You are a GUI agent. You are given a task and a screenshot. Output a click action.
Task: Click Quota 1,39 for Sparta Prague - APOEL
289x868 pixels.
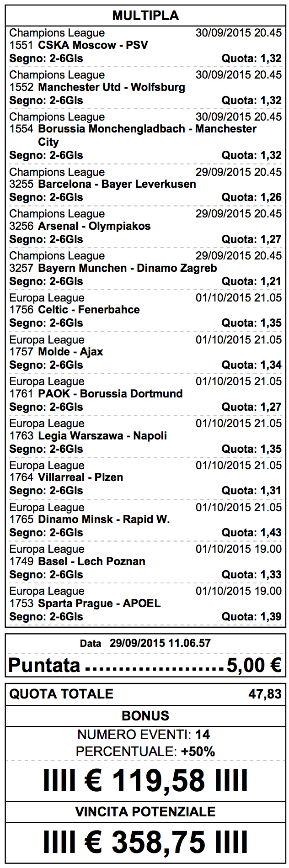252,617
